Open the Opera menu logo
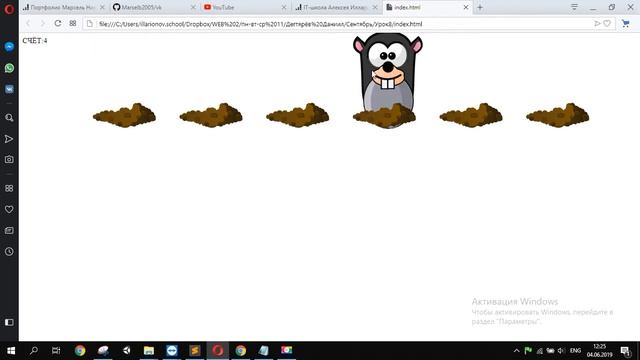 pos(9,9)
